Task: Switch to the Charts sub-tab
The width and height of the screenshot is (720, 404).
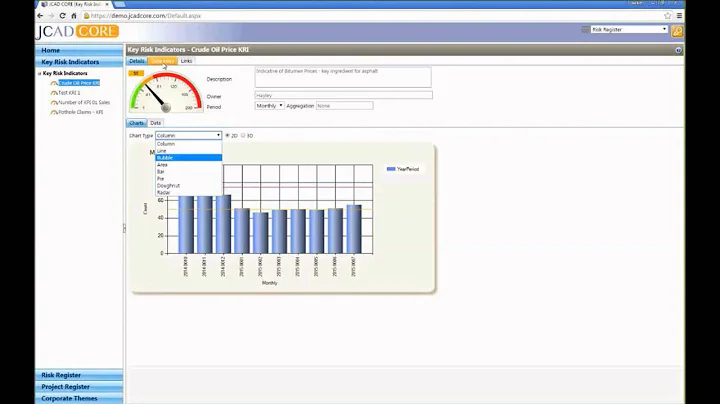Action: [136, 123]
